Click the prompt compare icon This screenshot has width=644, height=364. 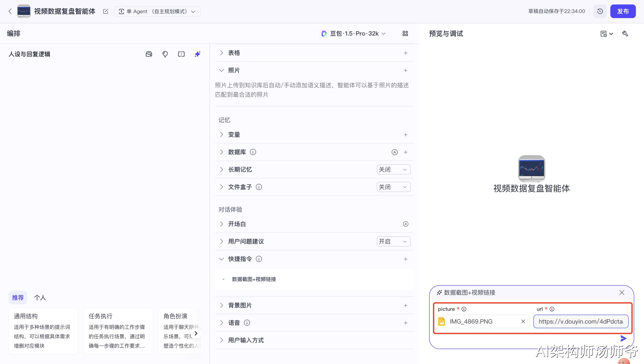(x=181, y=54)
